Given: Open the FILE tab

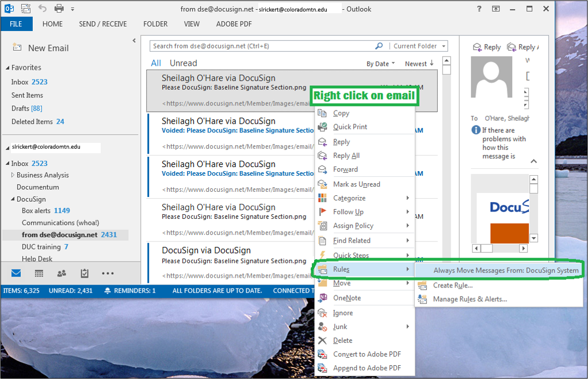Looking at the screenshot, I should point(16,24).
